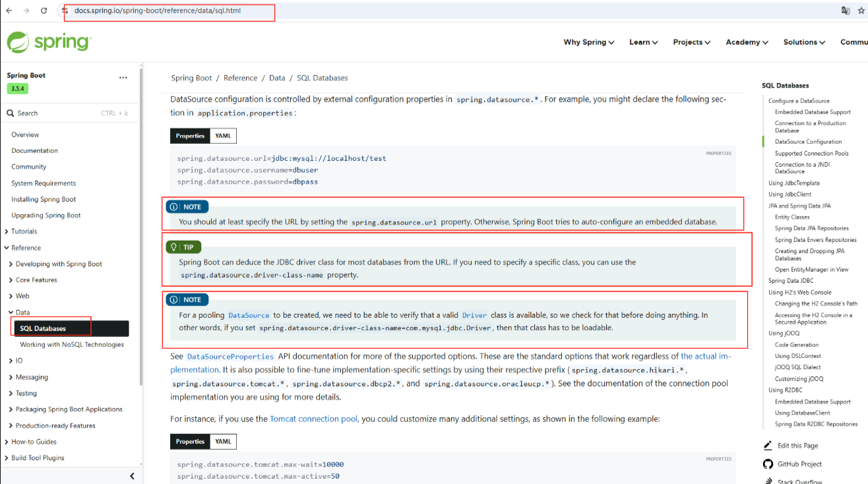The height and width of the screenshot is (484, 868).
Task: Click the DataSourceProperties API link
Action: (229, 357)
